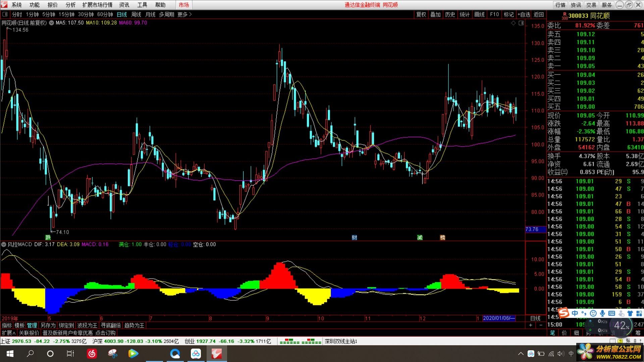Open Sogou emoji smiley panel

tap(593, 313)
